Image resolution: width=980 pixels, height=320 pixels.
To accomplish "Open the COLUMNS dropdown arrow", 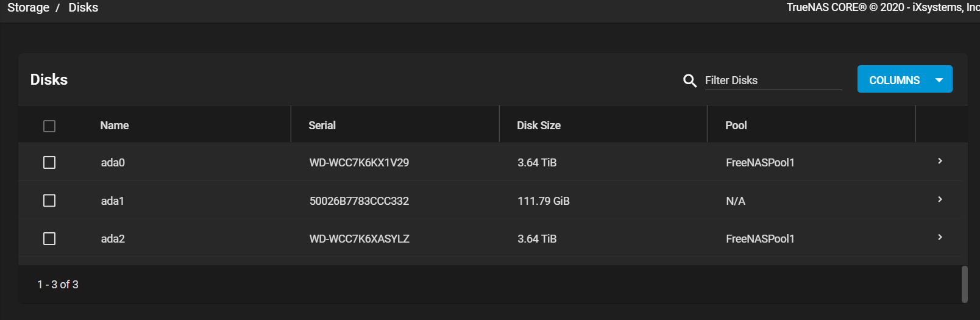I will (939, 80).
